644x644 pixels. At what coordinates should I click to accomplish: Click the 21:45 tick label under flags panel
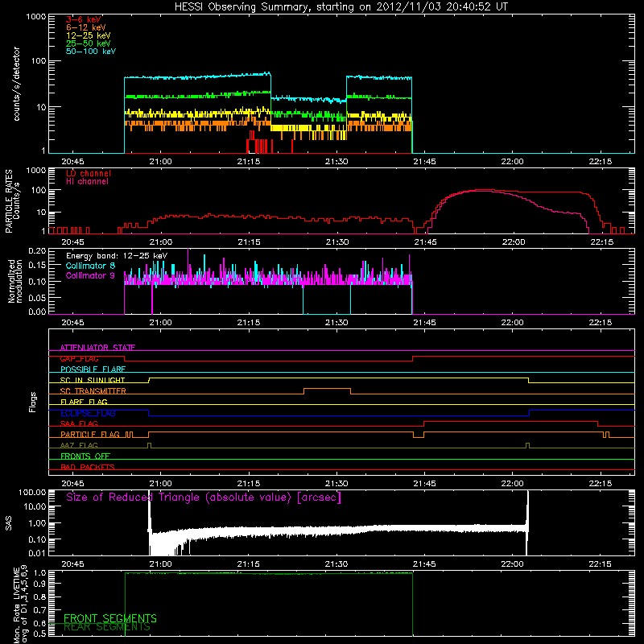click(424, 484)
